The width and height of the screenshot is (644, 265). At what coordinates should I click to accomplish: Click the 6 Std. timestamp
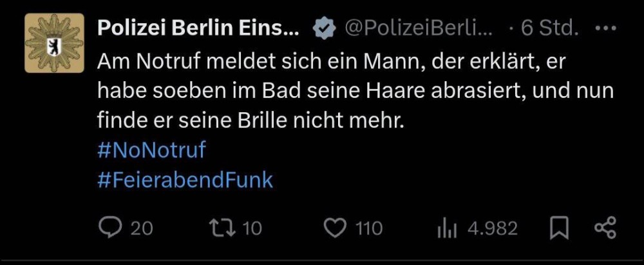click(550, 28)
